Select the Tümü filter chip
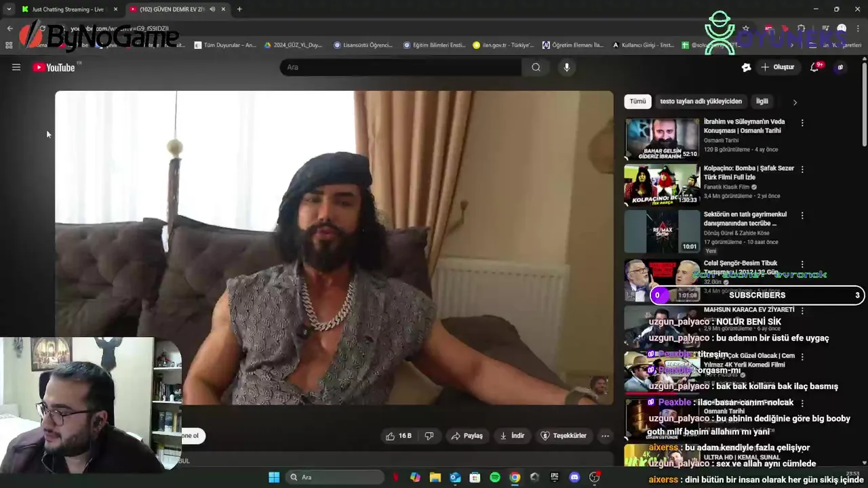This screenshot has height=488, width=868. point(638,102)
